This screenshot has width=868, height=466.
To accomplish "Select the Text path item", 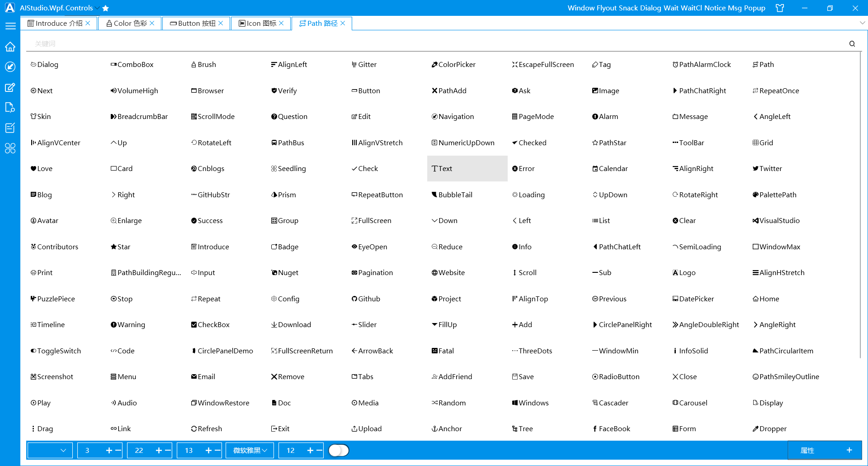I will point(467,169).
